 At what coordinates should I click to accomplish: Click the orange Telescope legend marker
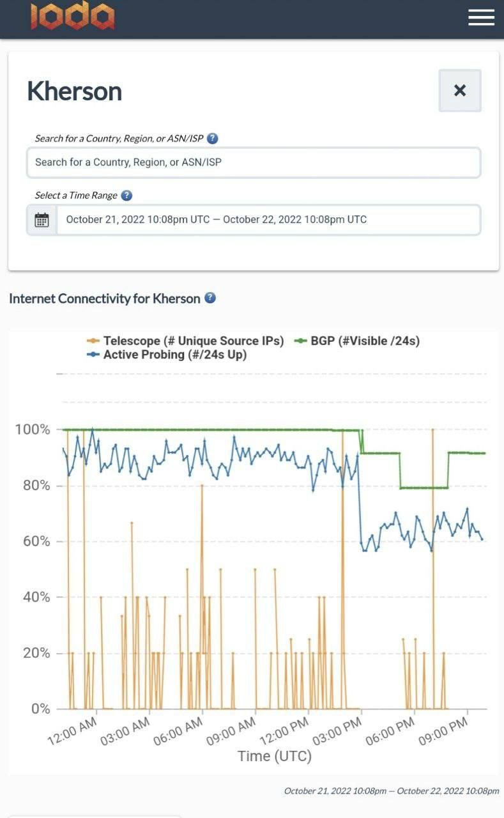(93, 341)
